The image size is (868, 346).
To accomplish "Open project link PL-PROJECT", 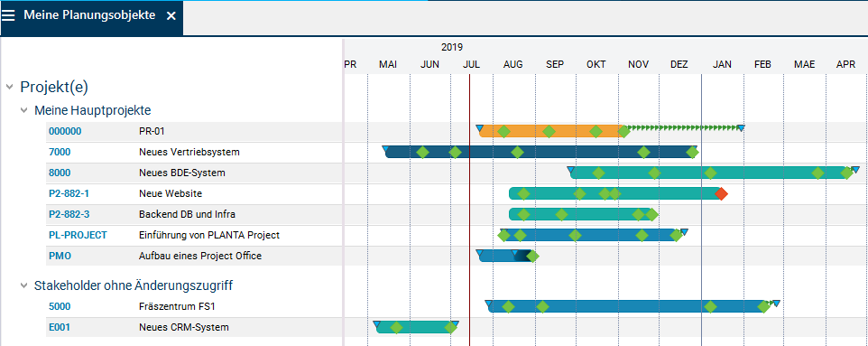I will [78, 235].
